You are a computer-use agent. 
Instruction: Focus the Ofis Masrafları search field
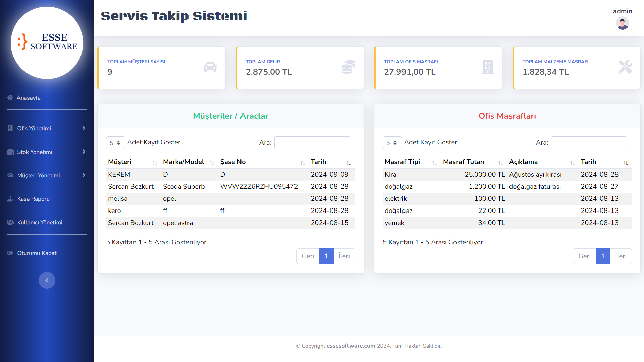(589, 143)
